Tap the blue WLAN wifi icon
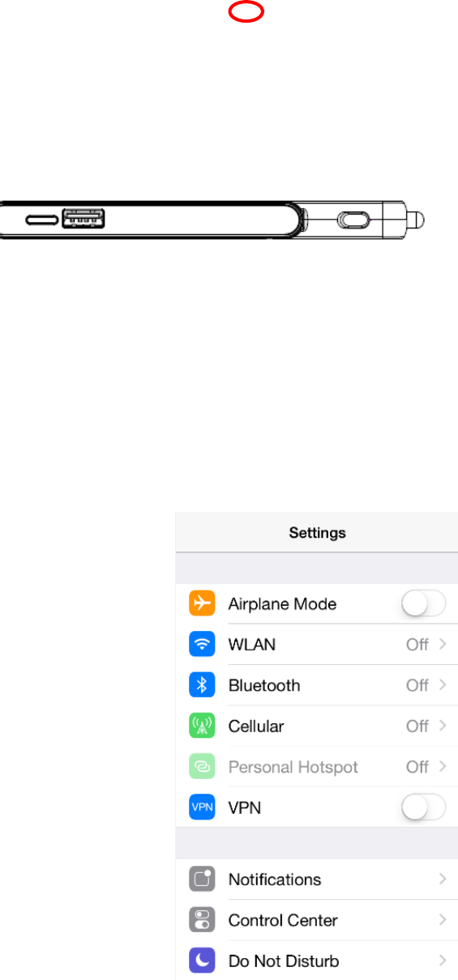The width and height of the screenshot is (458, 980). tap(201, 645)
